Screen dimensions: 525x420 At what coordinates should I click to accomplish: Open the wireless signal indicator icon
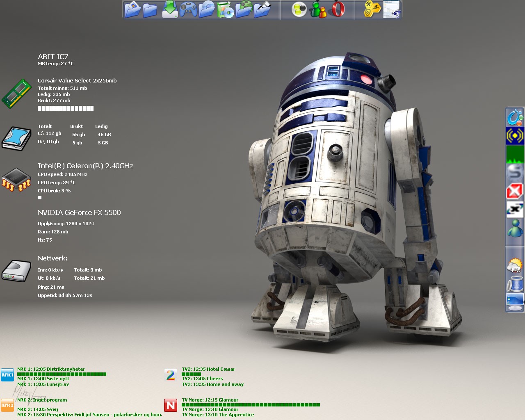click(515, 135)
